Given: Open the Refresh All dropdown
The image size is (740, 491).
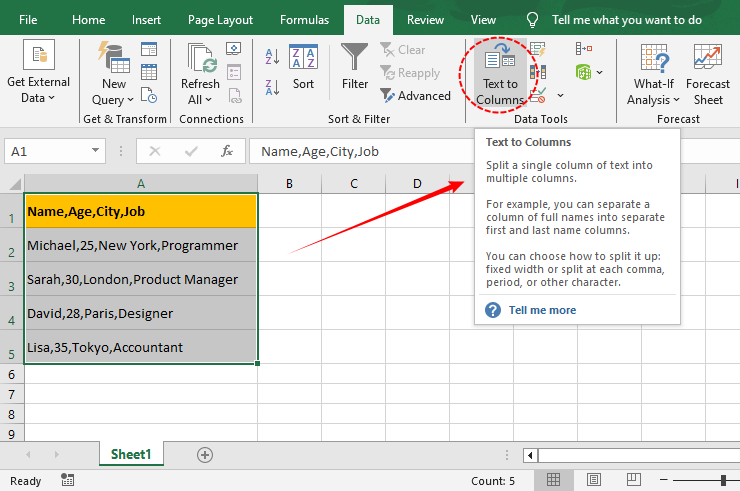Looking at the screenshot, I should pyautogui.click(x=200, y=74).
